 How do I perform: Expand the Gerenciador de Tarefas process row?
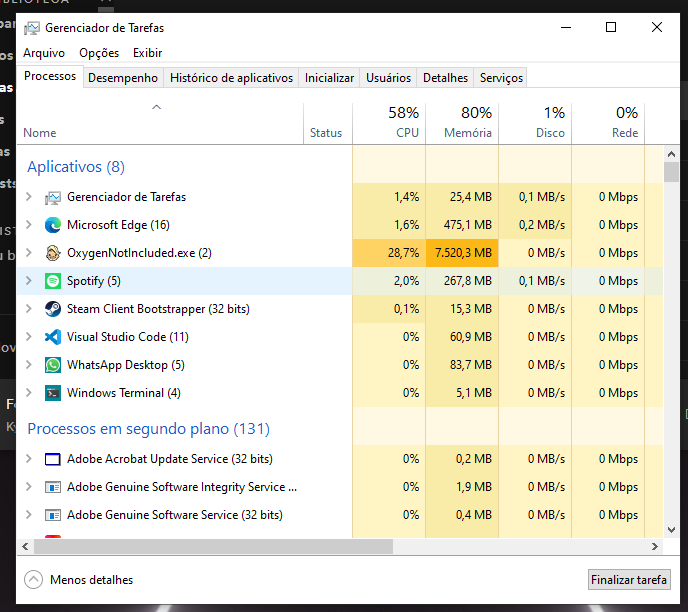click(29, 197)
